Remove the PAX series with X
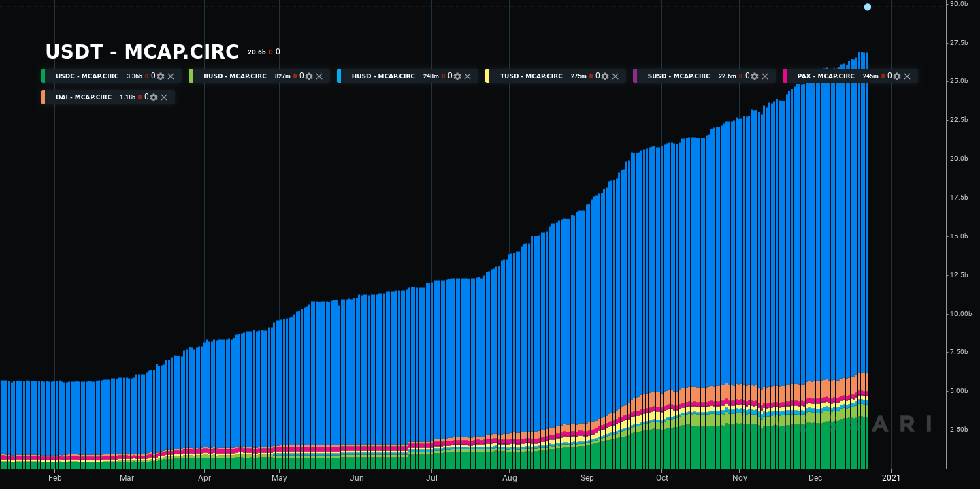 (907, 76)
